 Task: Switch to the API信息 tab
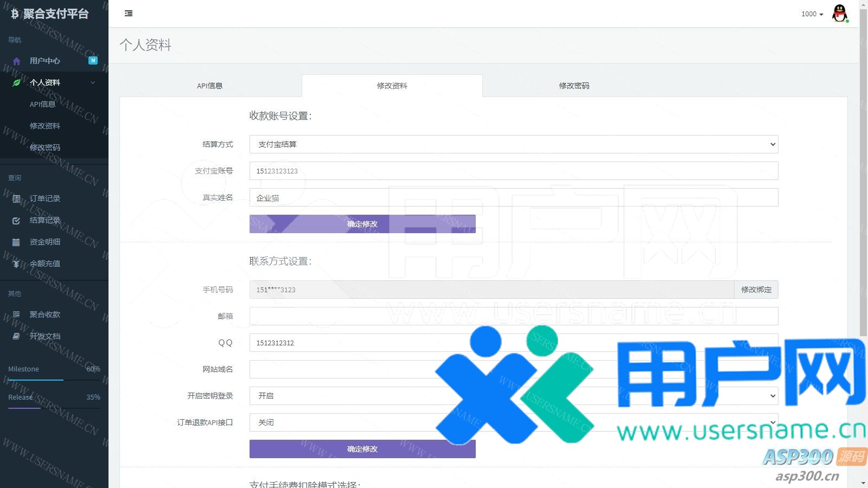[210, 86]
